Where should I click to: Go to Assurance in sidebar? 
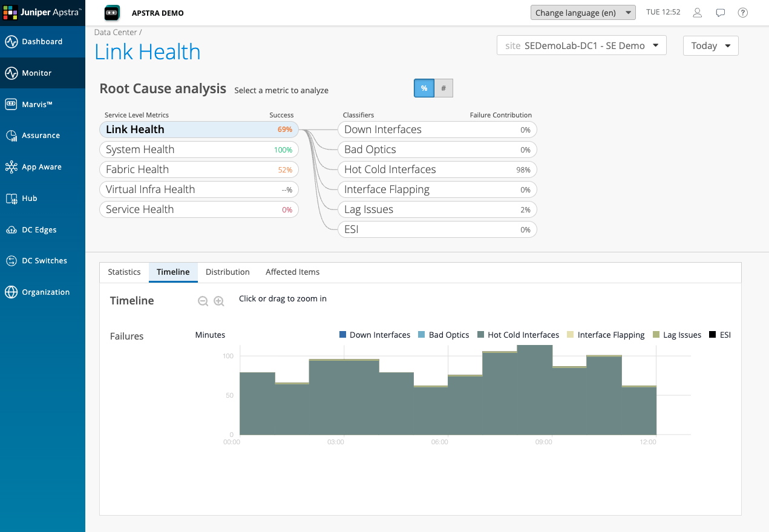[x=42, y=136]
